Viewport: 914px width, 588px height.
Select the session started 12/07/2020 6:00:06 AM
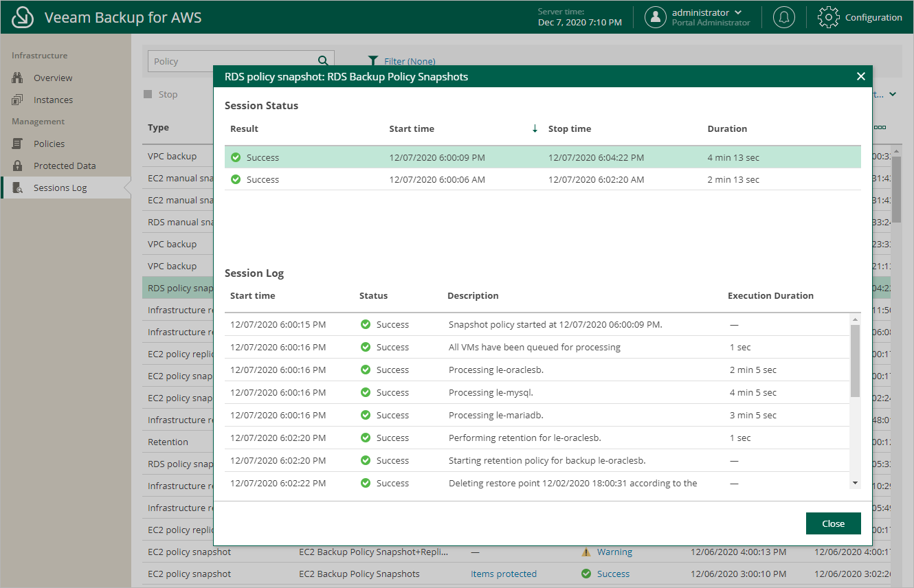coord(543,179)
